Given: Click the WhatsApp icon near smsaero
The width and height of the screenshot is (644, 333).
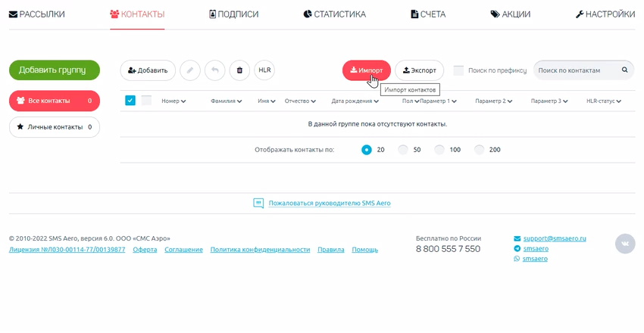Looking at the screenshot, I should pos(517,259).
